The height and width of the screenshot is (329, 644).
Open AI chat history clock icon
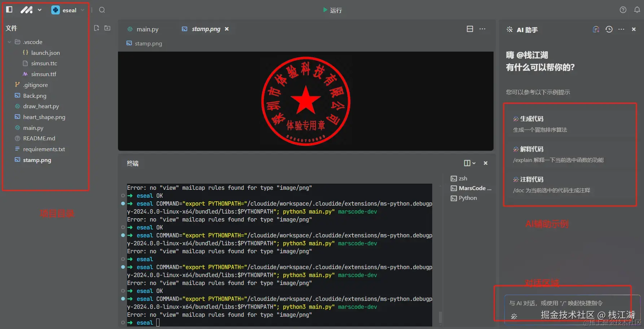[609, 30]
